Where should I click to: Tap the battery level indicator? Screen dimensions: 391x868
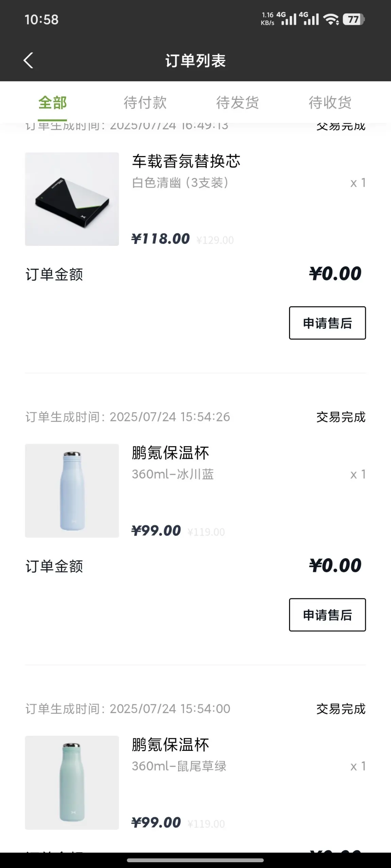[354, 19]
